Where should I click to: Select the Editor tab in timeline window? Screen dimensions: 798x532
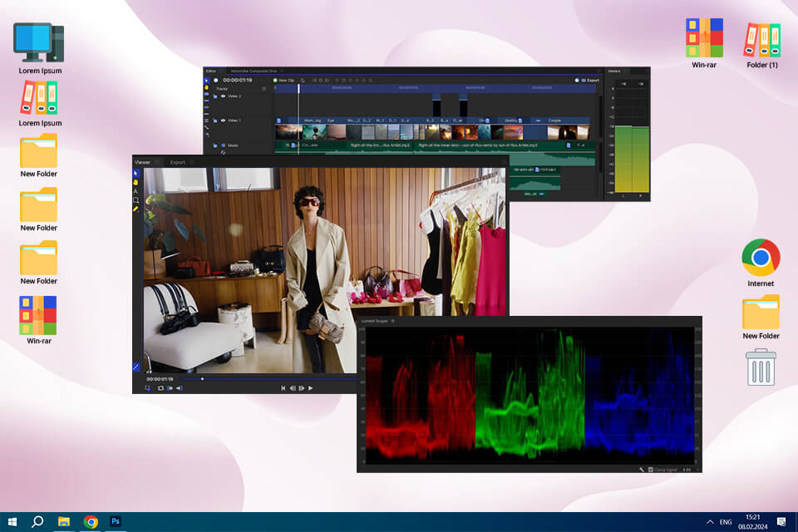pyautogui.click(x=210, y=71)
